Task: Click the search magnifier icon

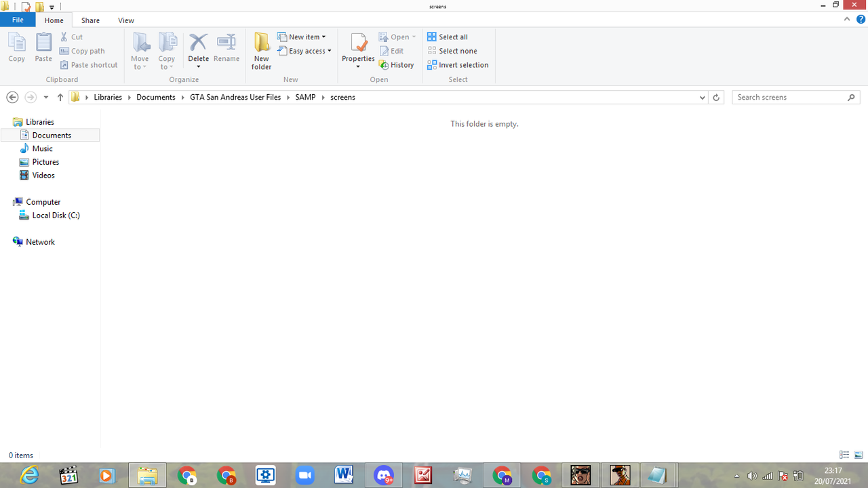Action: pos(852,98)
